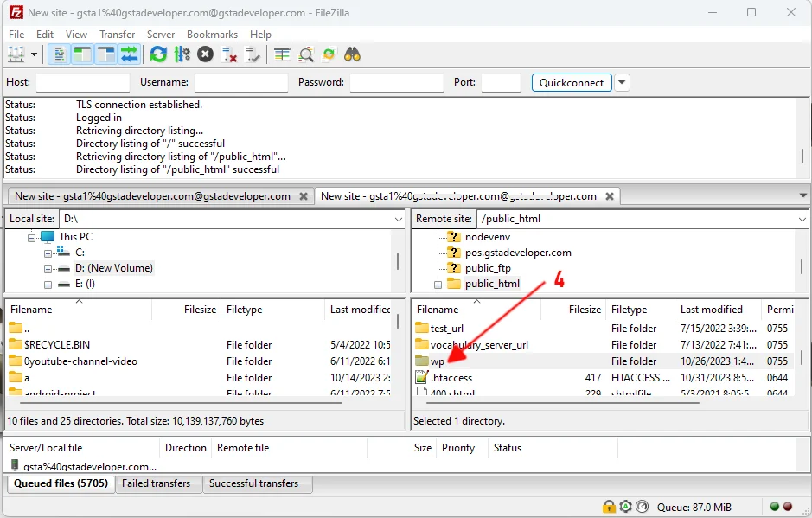
Task: Open the Bookmarks menu
Action: click(212, 35)
